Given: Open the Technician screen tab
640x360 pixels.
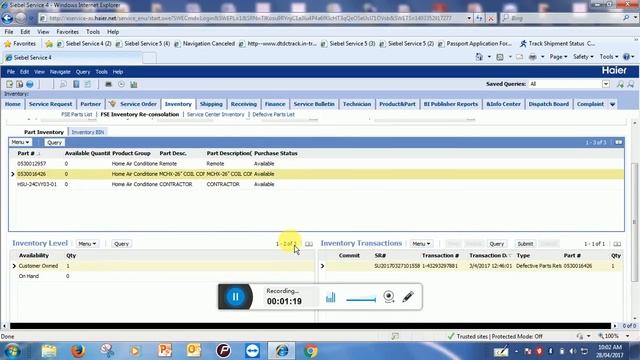Looking at the screenshot, I should [x=357, y=104].
